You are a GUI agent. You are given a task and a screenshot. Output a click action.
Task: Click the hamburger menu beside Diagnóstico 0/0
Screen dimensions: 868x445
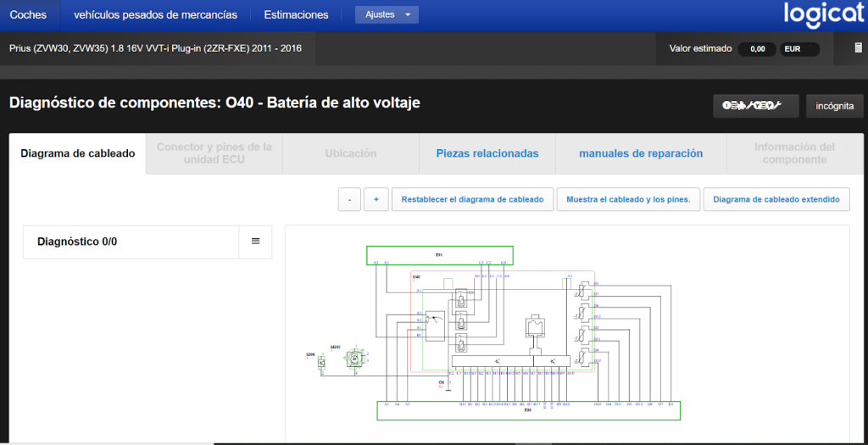(255, 242)
